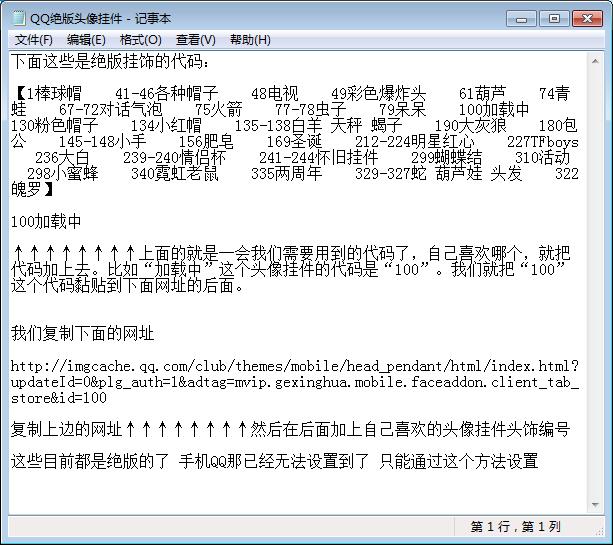
Task: Click the text 48电视
Action: click(275, 93)
